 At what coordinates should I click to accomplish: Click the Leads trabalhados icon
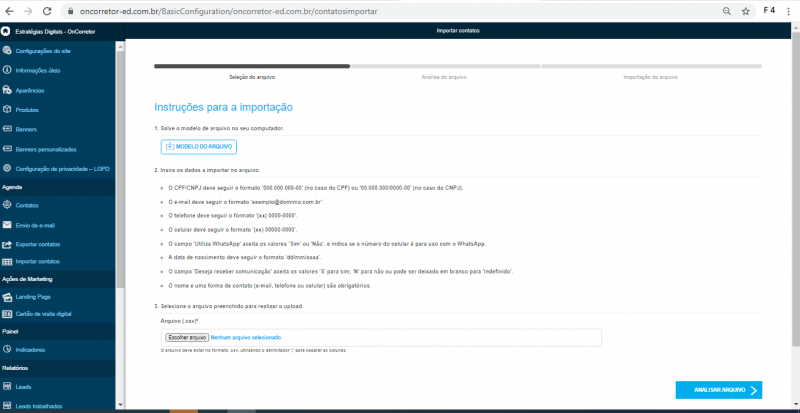tap(7, 406)
